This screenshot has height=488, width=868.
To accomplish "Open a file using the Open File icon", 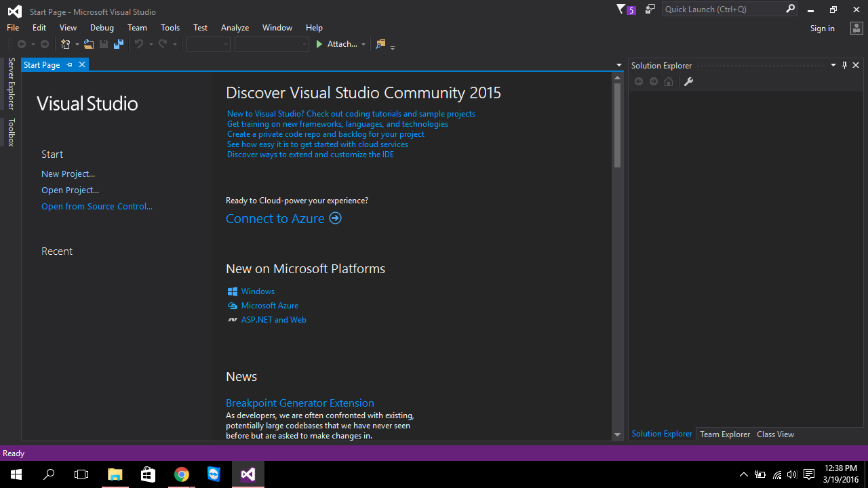I will (x=88, y=43).
